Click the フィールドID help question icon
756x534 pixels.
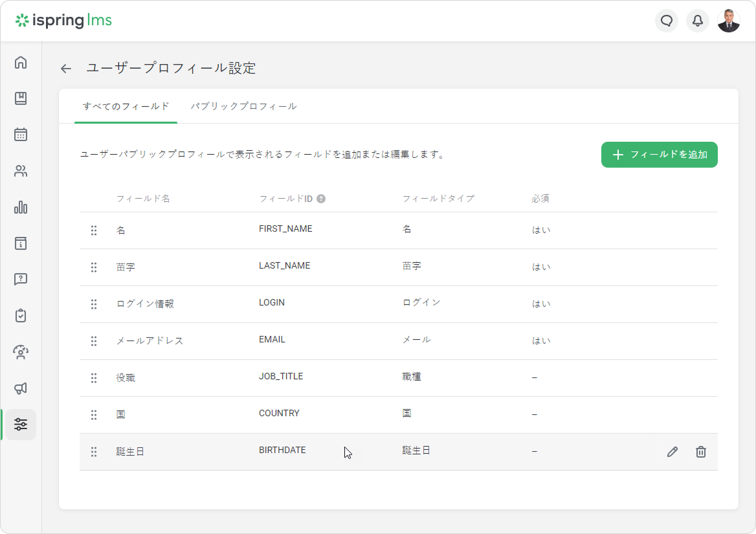tap(321, 199)
